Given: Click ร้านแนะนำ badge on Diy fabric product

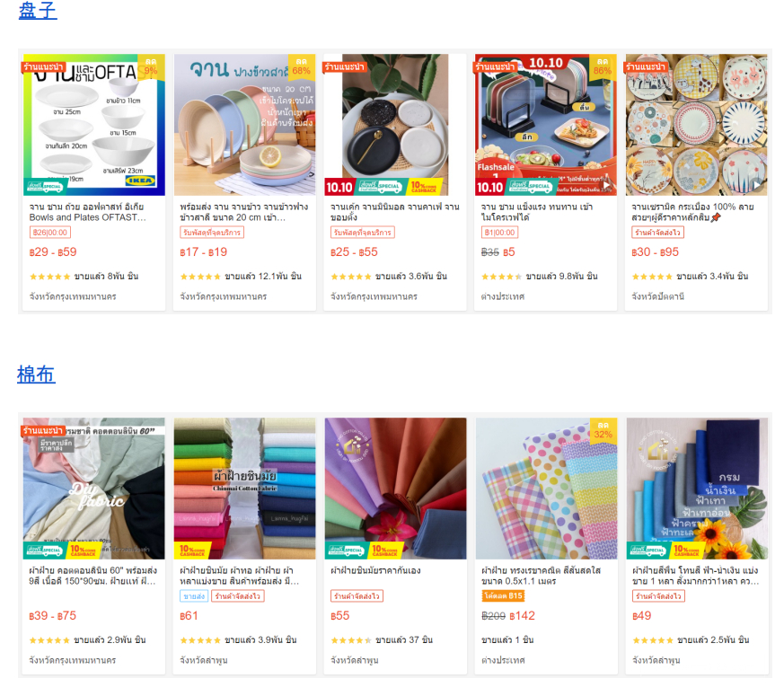Looking at the screenshot, I should (43, 430).
